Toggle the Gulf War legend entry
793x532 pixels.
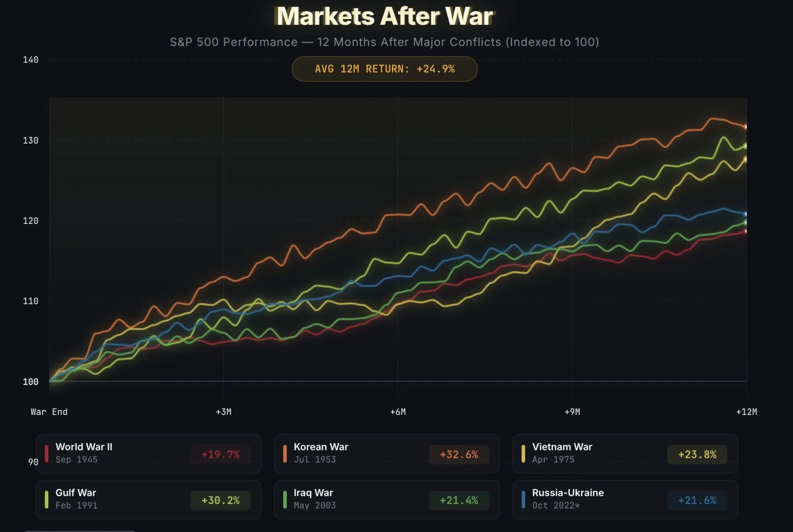tap(149, 500)
